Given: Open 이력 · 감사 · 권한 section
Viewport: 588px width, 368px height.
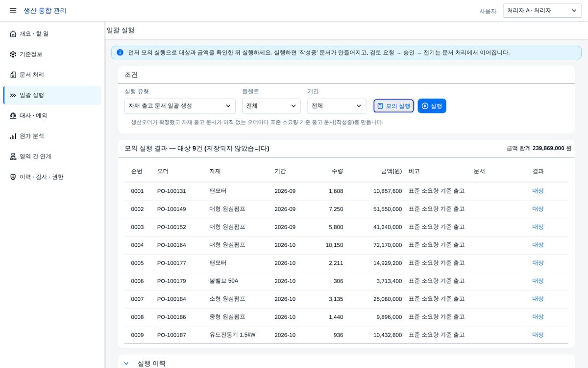Looking at the screenshot, I should pyautogui.click(x=52, y=177).
